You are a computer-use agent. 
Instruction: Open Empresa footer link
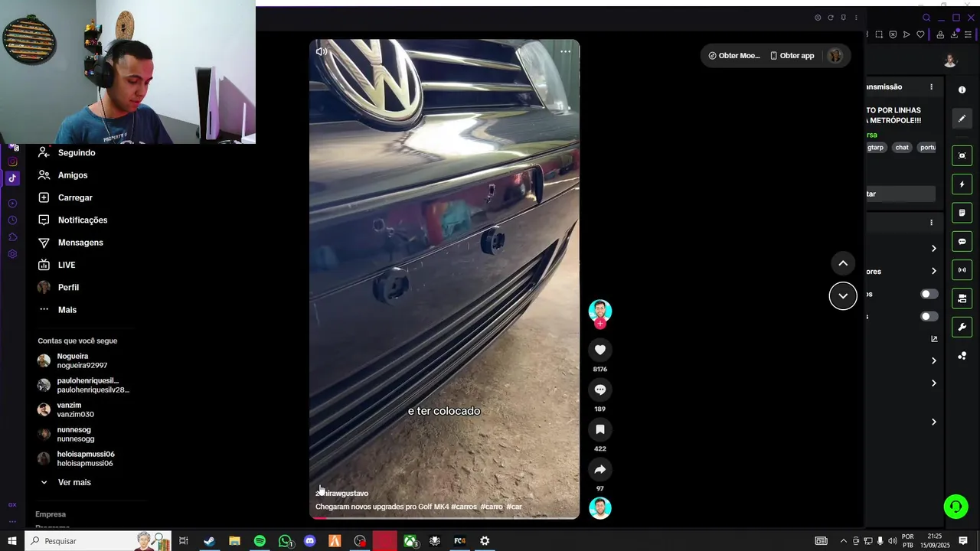pyautogui.click(x=51, y=514)
